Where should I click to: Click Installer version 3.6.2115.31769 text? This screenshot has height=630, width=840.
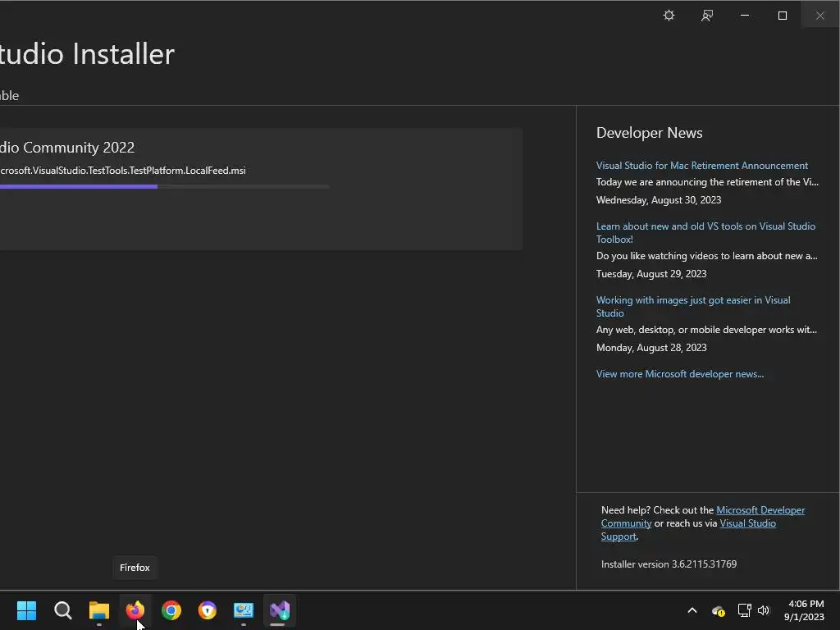point(669,564)
